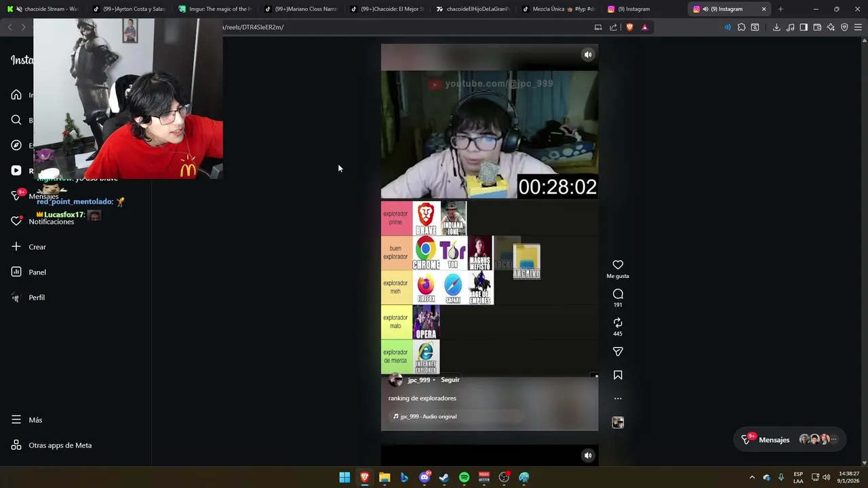Open Brave Wallet icon
Viewport: 868px width, 488px height.
817,27
